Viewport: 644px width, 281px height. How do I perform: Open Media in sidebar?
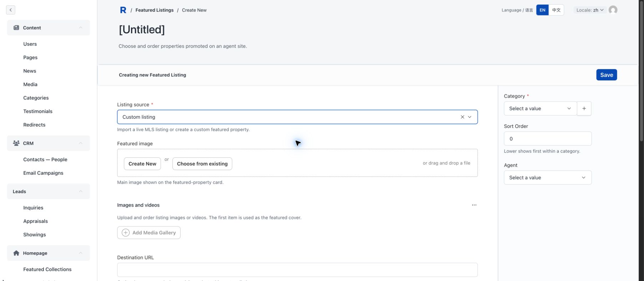(x=30, y=84)
